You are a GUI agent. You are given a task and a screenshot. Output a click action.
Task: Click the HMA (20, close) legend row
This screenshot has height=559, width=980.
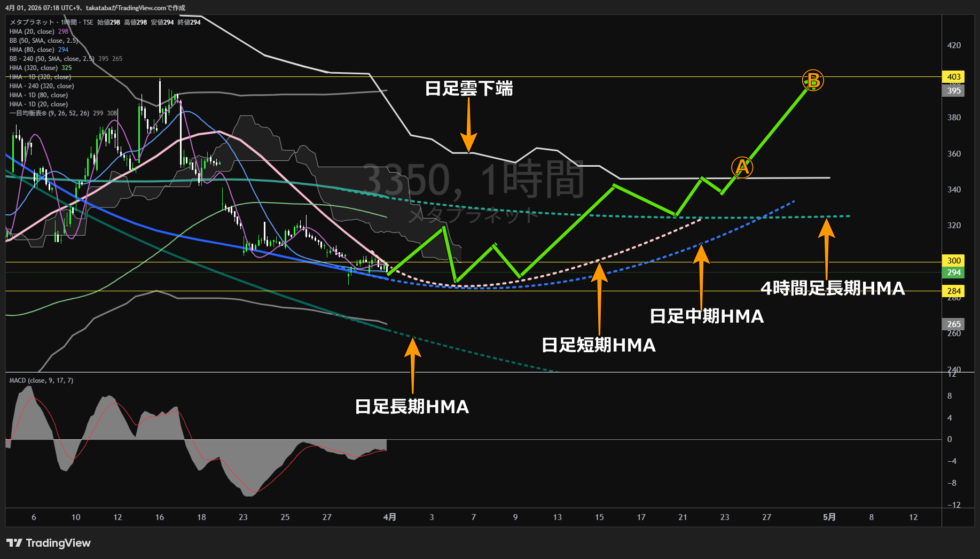click(x=39, y=32)
